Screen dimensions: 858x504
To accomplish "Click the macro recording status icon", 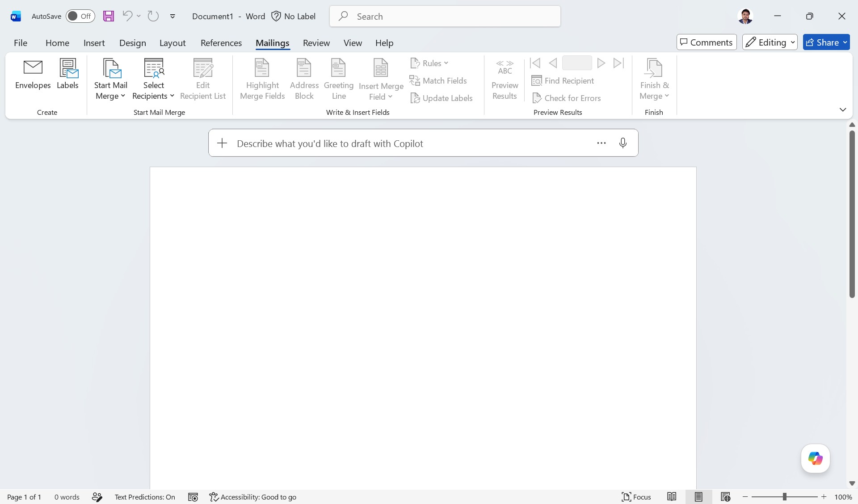I will (x=193, y=497).
